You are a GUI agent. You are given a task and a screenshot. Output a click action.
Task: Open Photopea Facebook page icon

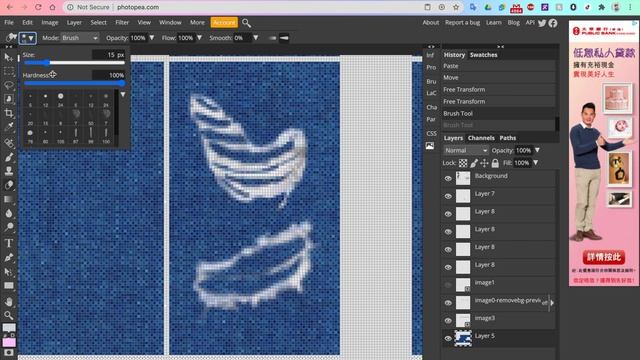coord(553,23)
